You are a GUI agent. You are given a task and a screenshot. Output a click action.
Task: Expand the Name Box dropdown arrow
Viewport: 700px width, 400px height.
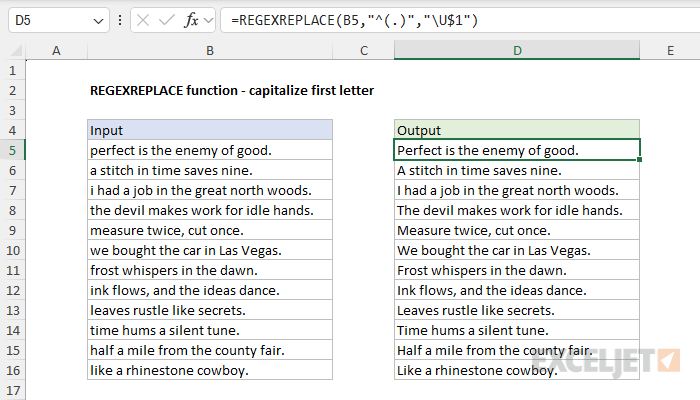point(97,20)
